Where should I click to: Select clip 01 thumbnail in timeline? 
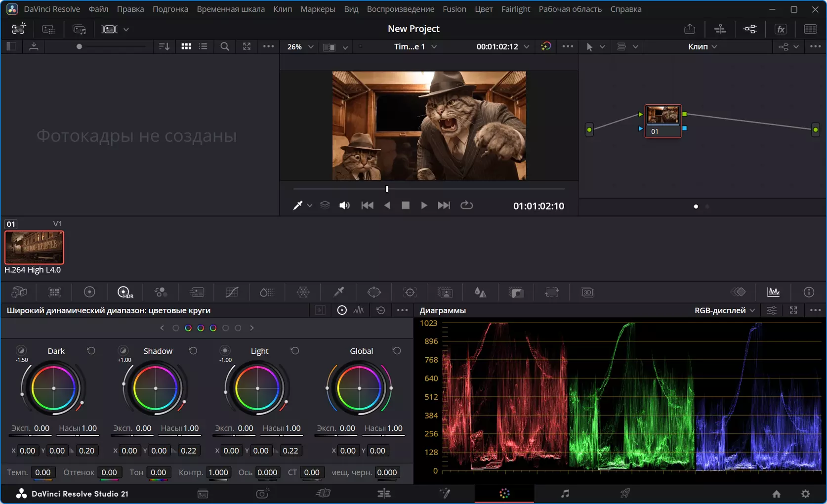34,247
